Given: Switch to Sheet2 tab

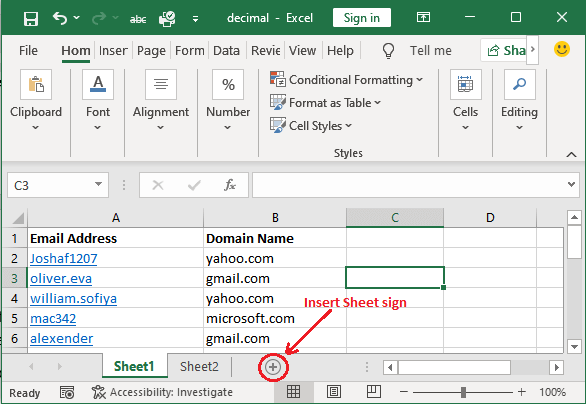Looking at the screenshot, I should (x=199, y=367).
